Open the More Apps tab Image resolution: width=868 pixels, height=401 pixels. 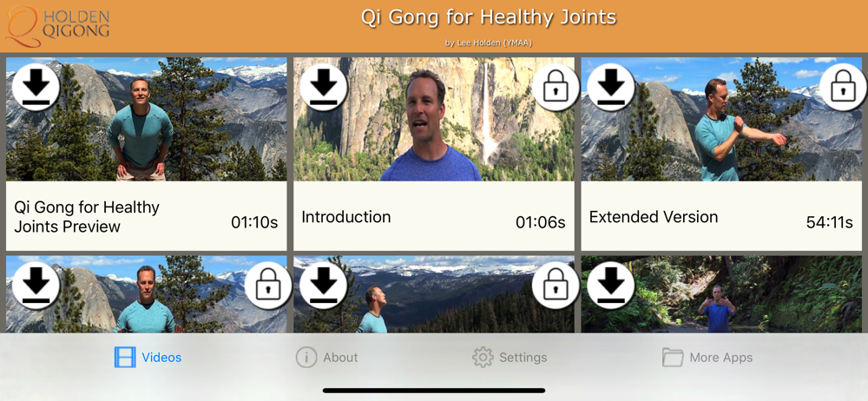[707, 358]
